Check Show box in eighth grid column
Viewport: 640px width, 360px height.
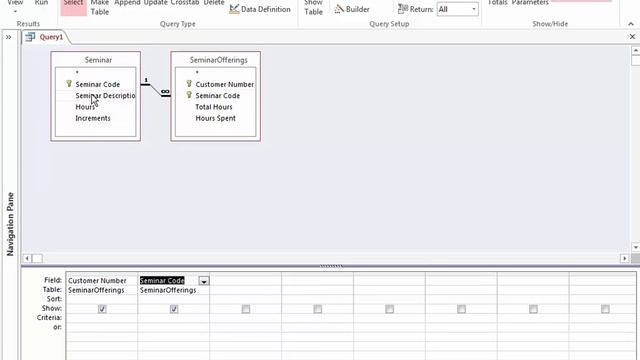605,309
